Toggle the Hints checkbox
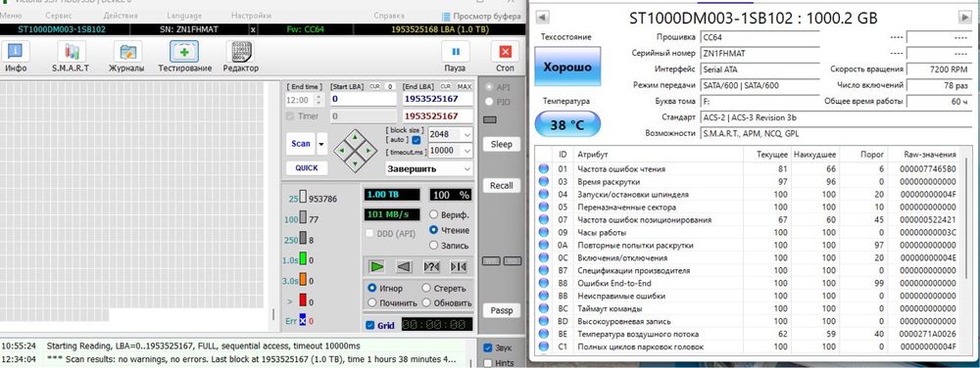 point(488,363)
